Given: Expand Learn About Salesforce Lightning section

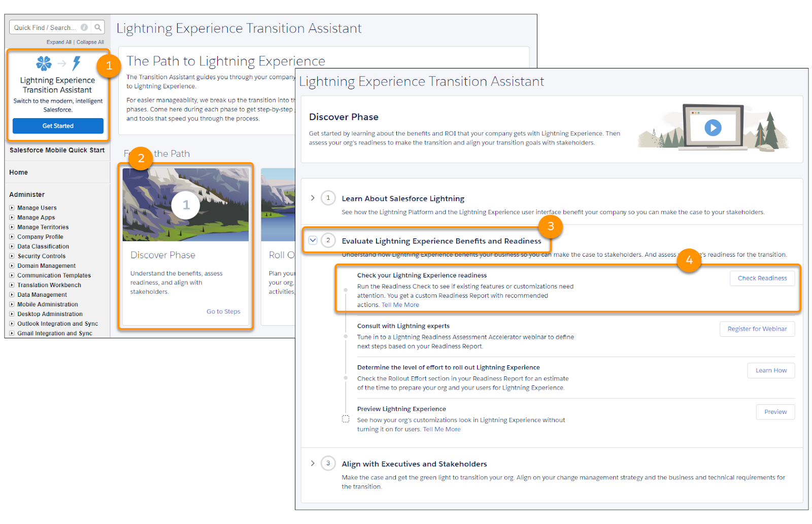Looking at the screenshot, I should pos(313,198).
